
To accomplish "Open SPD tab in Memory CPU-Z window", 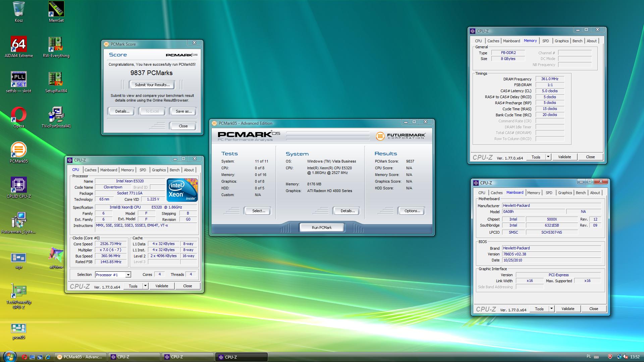I will 546,41.
